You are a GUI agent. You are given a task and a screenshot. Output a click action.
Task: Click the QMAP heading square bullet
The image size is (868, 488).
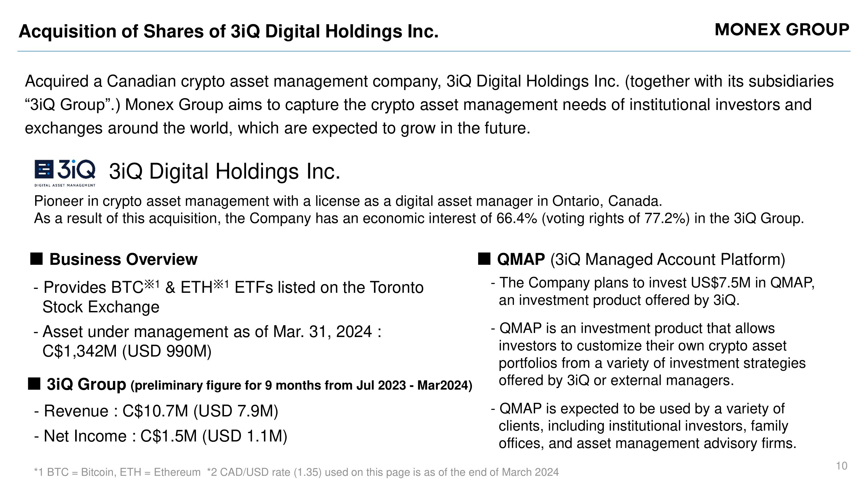[x=484, y=259]
